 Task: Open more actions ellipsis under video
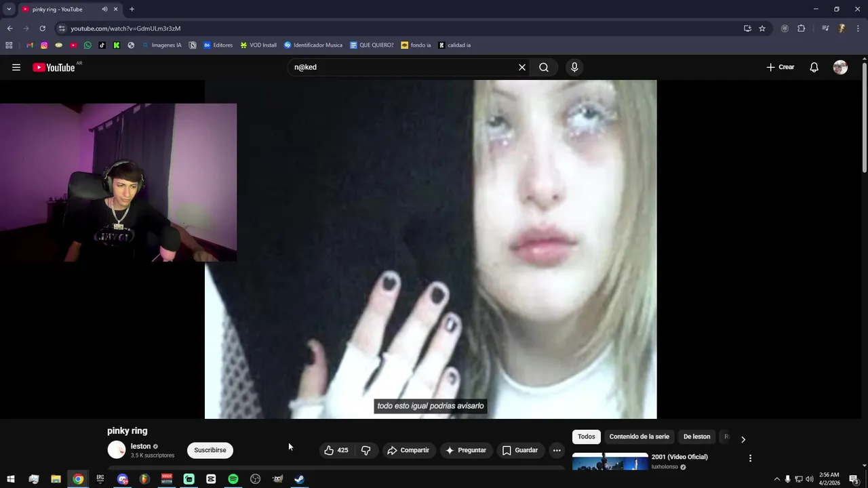pyautogui.click(x=557, y=450)
